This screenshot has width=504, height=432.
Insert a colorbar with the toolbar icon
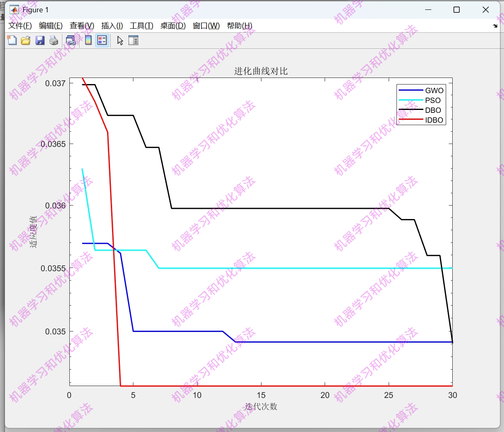pos(88,40)
